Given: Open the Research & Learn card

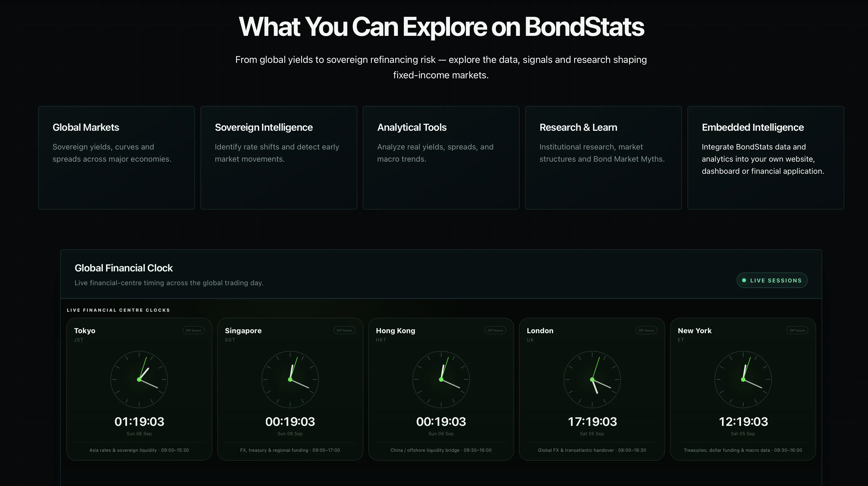Looking at the screenshot, I should point(603,157).
